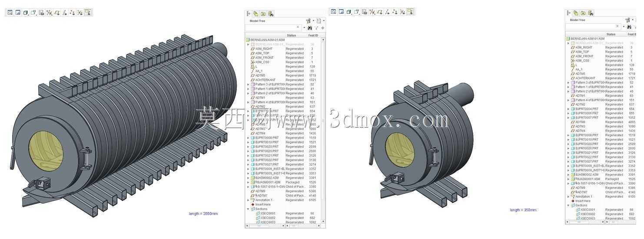The image size is (644, 239).
Task: Click middle Model Tree search input field
Action: tap(273, 27)
